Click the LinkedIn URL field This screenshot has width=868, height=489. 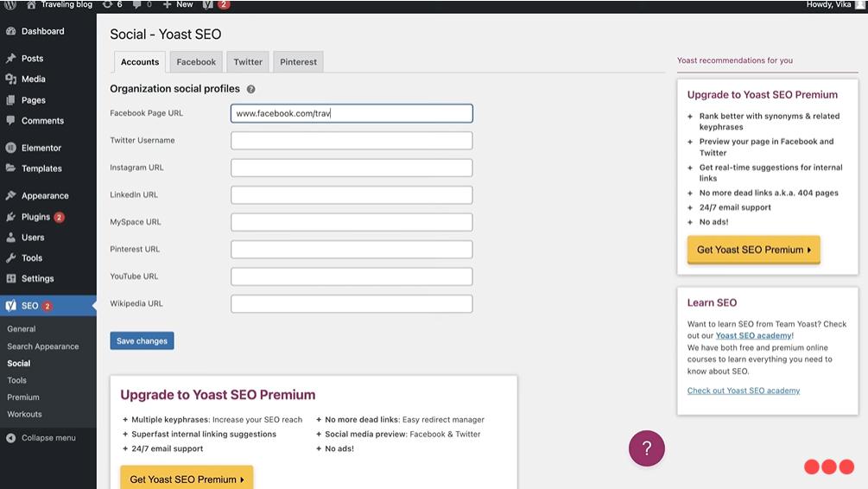pos(352,195)
